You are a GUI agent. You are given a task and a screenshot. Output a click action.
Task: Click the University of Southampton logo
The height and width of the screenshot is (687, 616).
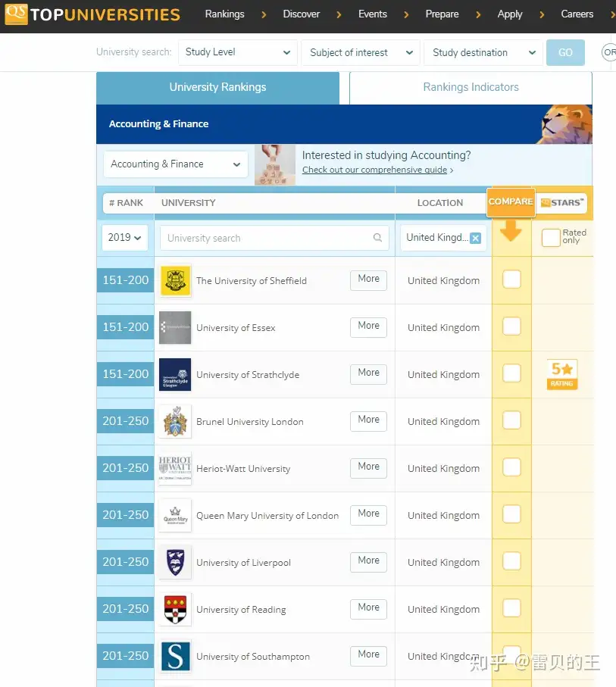(x=175, y=656)
